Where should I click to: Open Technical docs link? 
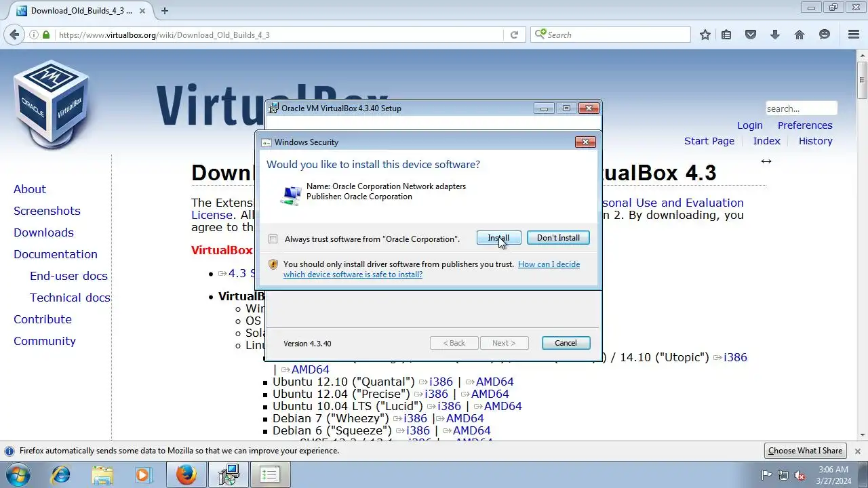pos(70,298)
